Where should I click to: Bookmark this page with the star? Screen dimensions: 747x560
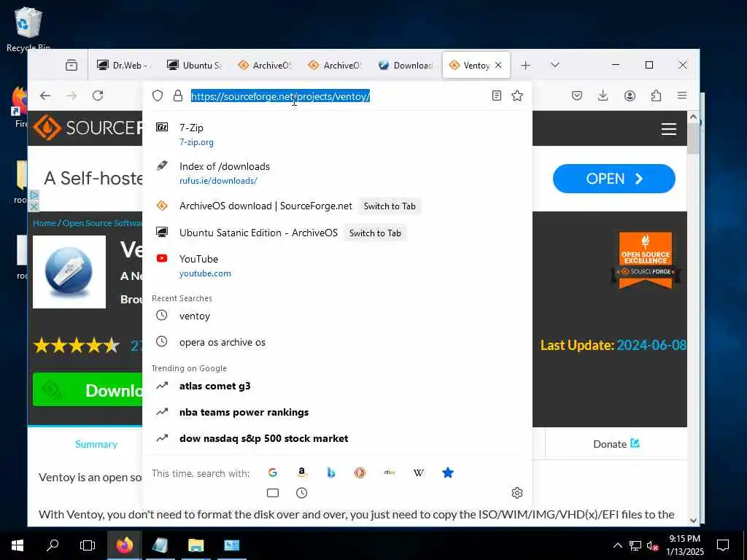coord(517,96)
